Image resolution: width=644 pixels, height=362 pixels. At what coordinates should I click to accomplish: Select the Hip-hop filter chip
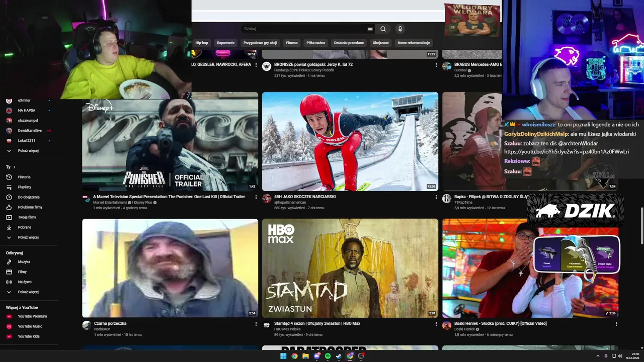[202, 43]
